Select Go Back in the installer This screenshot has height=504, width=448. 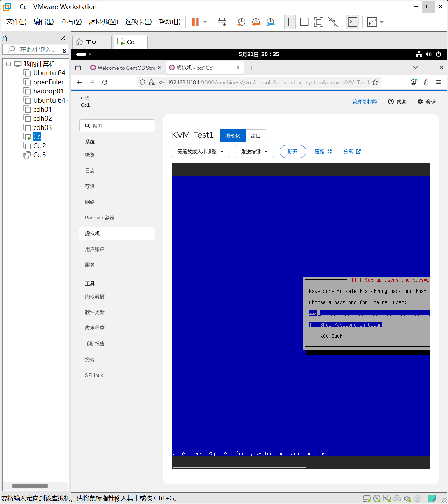[333, 336]
